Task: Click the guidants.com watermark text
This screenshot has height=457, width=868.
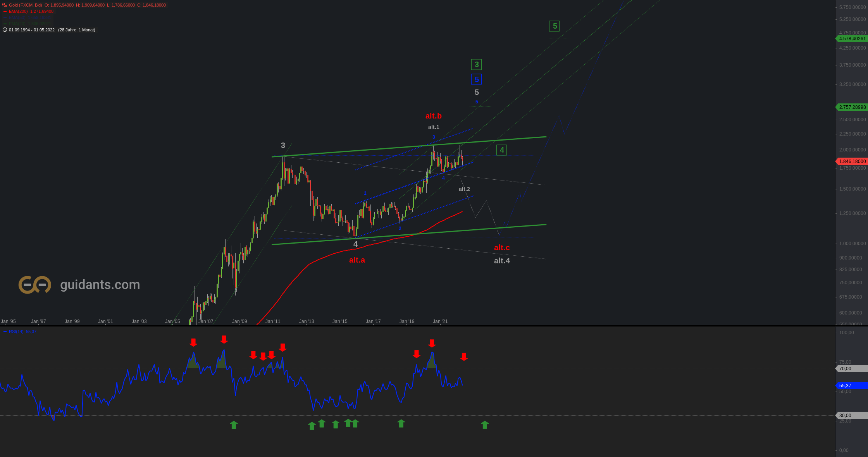Action: [100, 285]
